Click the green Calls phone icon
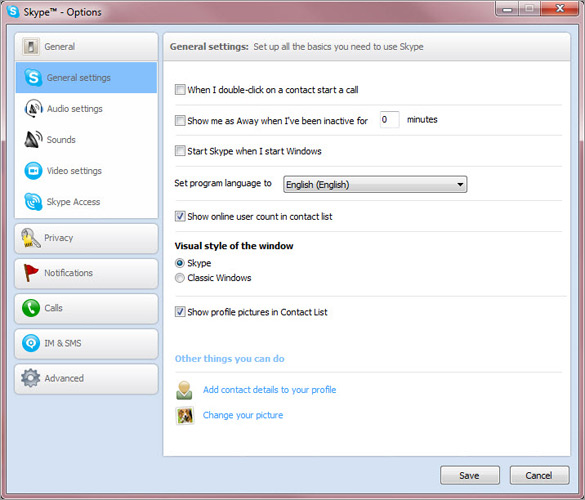Screen dimensions: 585x500 31,308
